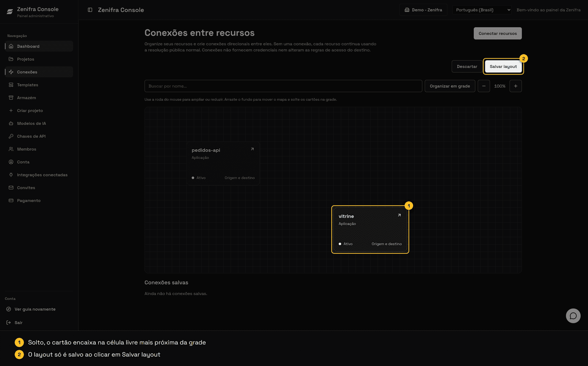
Task: Open the chat support bubble
Action: [573, 316]
